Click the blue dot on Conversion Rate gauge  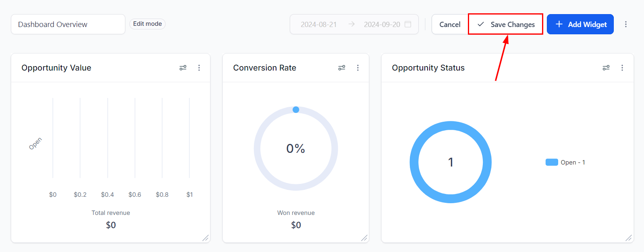(296, 110)
